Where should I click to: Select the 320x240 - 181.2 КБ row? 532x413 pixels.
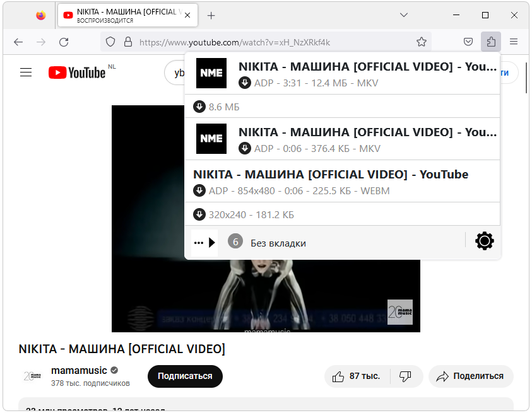point(342,214)
